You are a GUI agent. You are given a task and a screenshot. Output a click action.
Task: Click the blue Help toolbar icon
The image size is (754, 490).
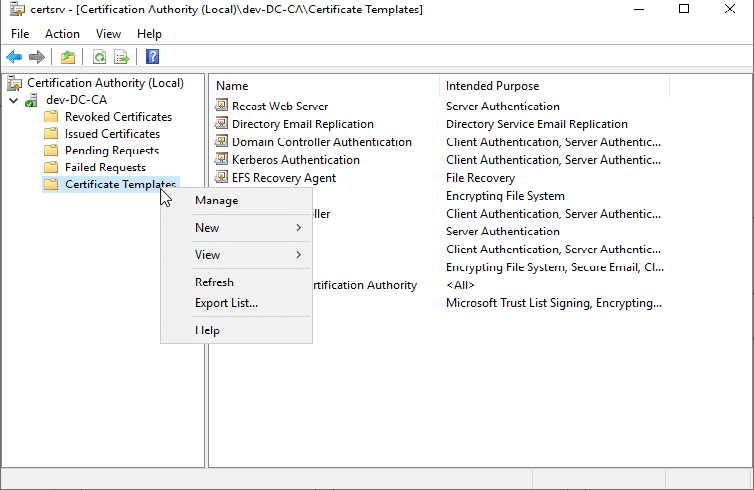[x=152, y=57]
